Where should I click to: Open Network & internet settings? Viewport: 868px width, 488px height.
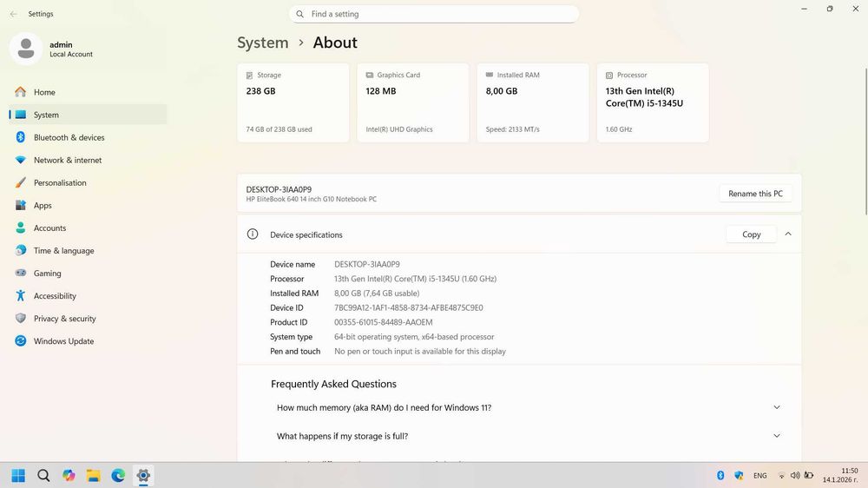(88, 160)
